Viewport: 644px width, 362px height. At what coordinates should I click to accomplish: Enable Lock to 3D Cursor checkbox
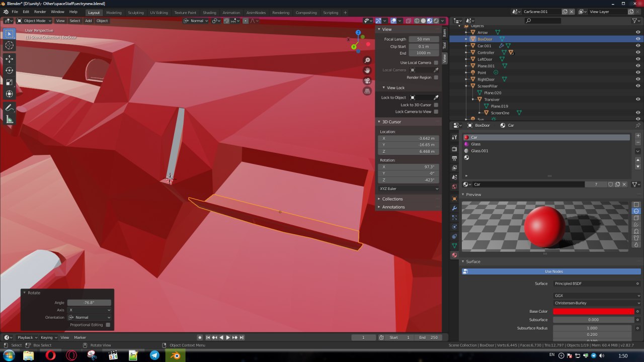(x=436, y=105)
